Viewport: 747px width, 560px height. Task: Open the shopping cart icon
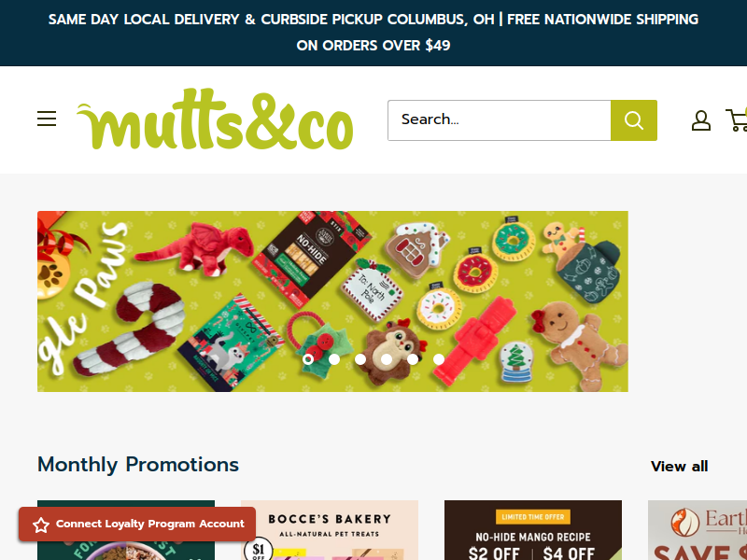737,120
